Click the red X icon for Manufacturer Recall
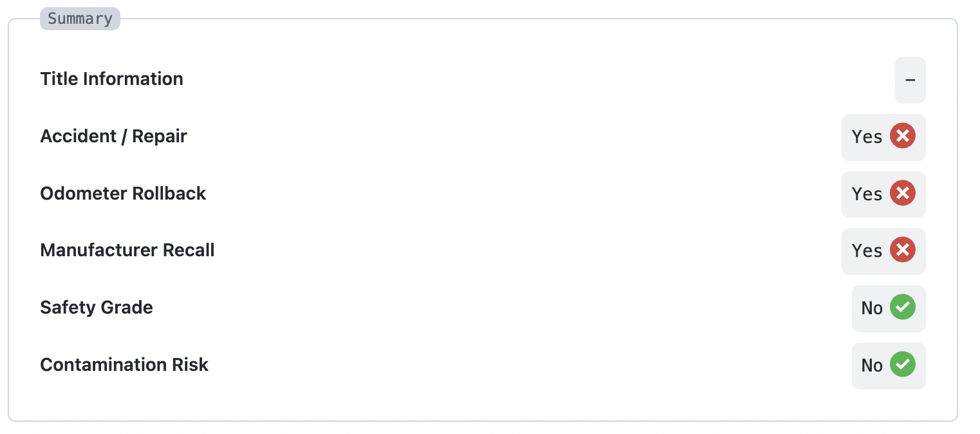Viewport: 980px width, 434px height. tap(902, 250)
